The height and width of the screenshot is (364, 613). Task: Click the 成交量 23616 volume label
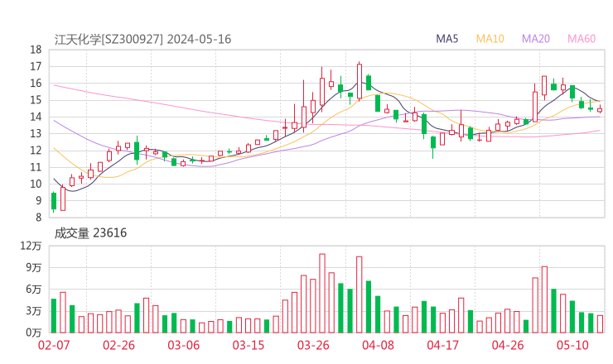pos(90,233)
